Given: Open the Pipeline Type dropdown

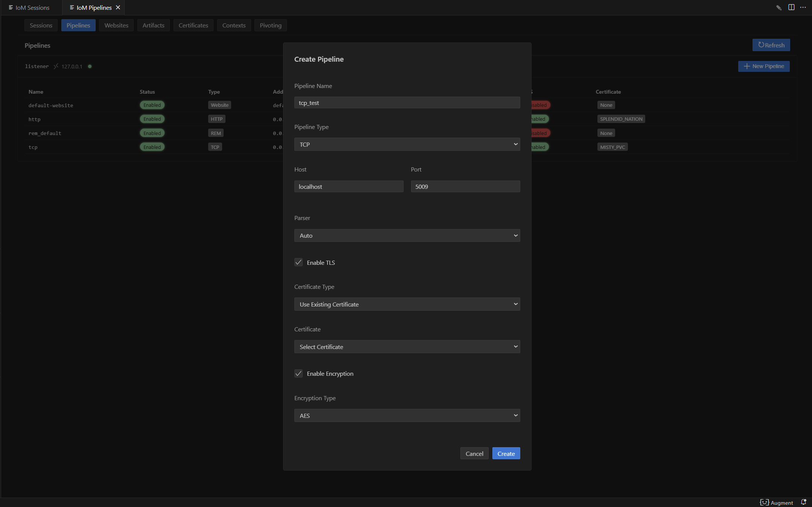Looking at the screenshot, I should pos(407,144).
